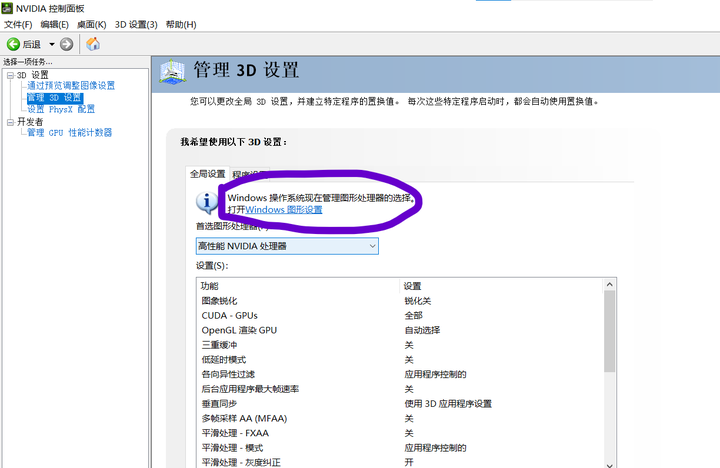
Task: Collapse the 开发者 tree node
Action: click(x=11, y=122)
